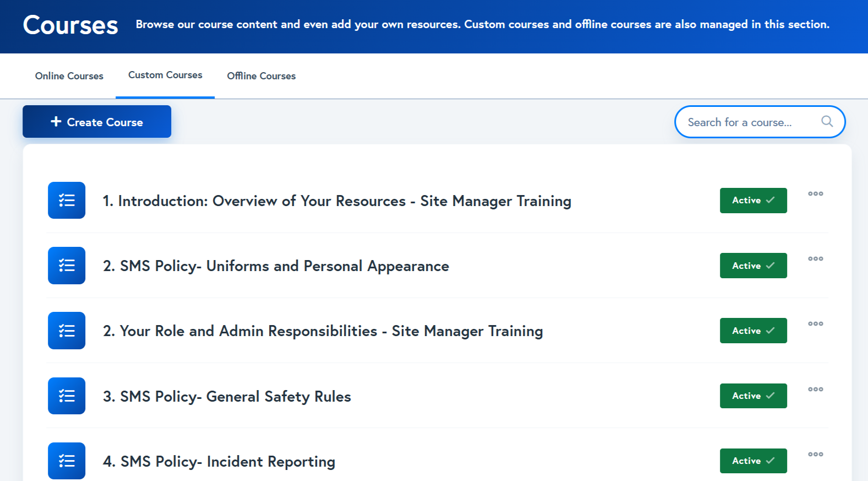Open the three-dot menu for Introduction course
868x481 pixels.
click(815, 194)
